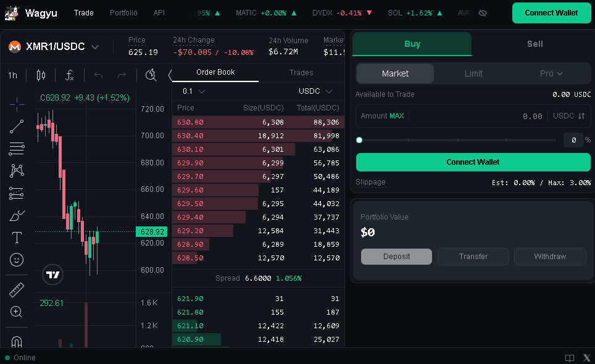Switch order side to Sell
Screen dimensions: 595x364
[535, 44]
